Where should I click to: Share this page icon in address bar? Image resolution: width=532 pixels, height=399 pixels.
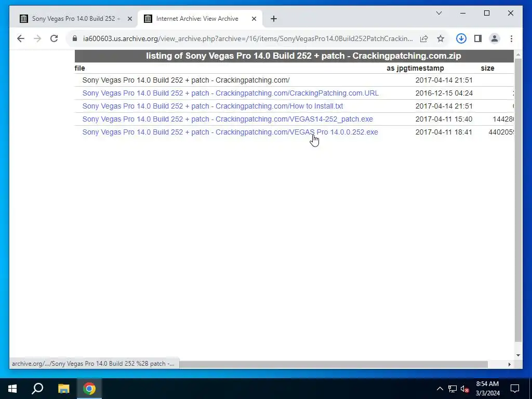[424, 38]
